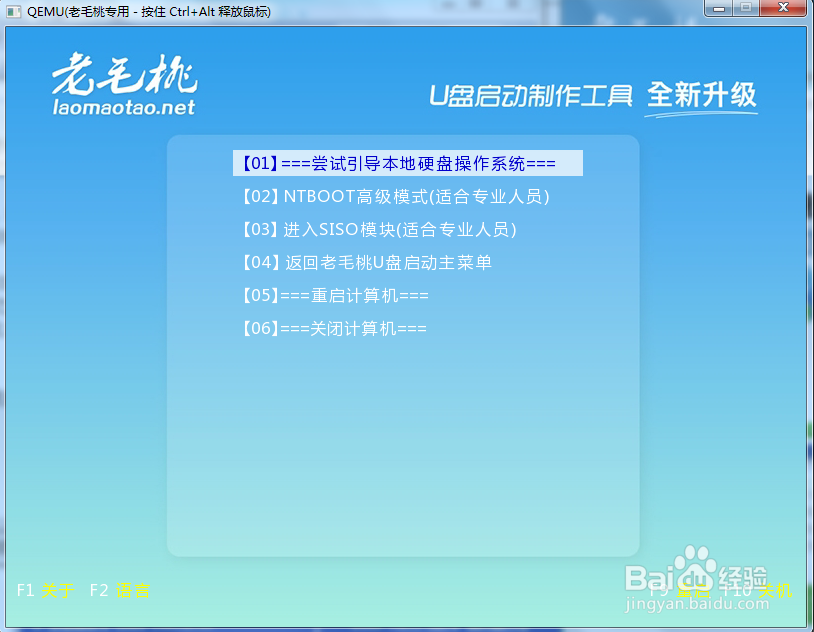The width and height of the screenshot is (814, 632).
Task: Choose 04 return to Laomaotao main menu
Action: (367, 262)
